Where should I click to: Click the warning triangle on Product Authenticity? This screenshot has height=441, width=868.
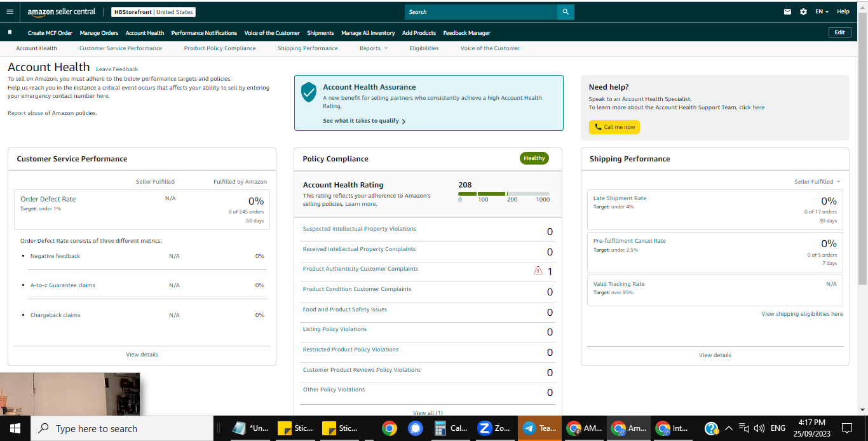click(538, 271)
